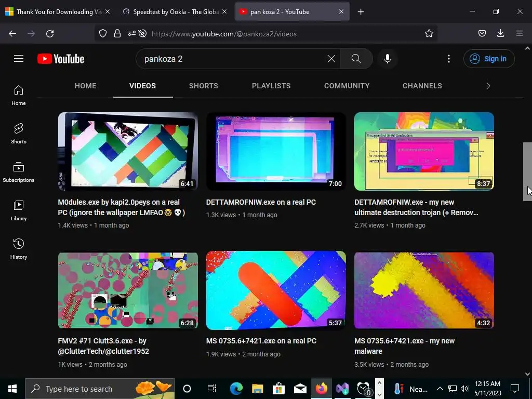
Task: Open Home in the YouTube sidebar
Action: coord(19,95)
